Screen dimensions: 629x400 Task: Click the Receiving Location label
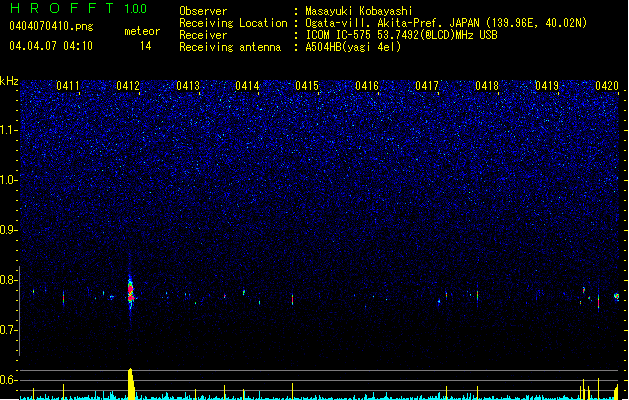click(x=233, y=23)
